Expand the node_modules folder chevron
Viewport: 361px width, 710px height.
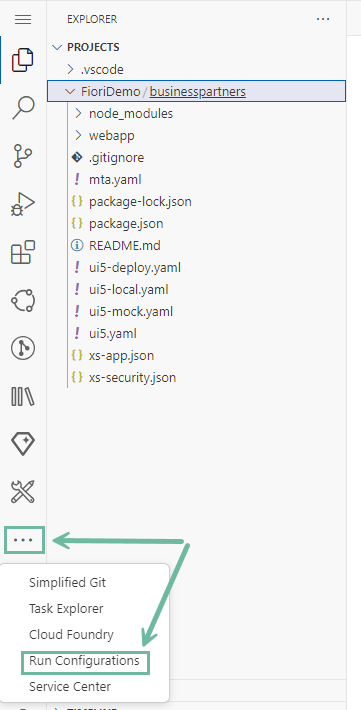[78, 113]
